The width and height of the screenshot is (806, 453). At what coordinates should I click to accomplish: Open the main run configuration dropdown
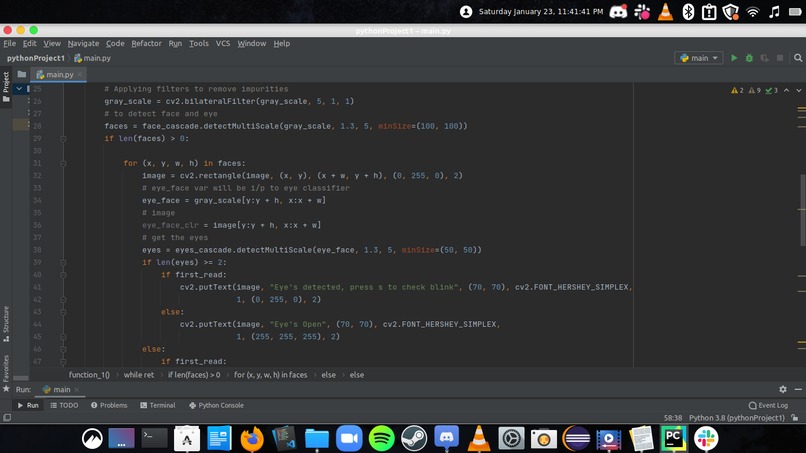coord(699,58)
